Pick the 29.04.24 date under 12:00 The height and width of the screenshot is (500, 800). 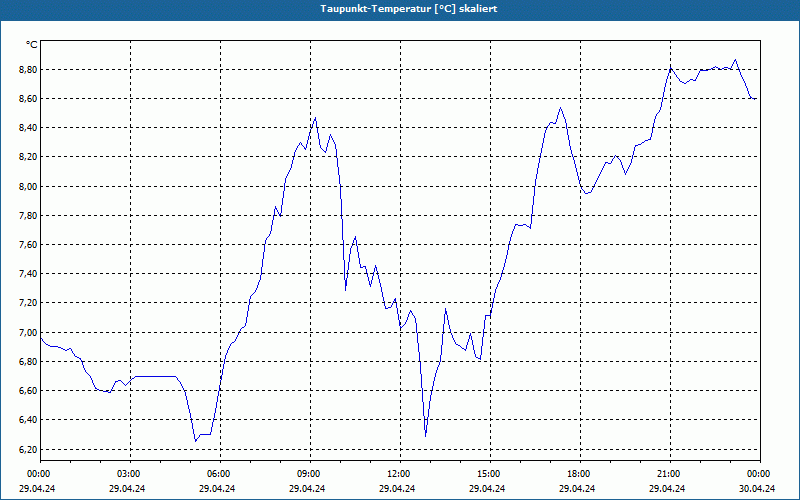click(397, 489)
